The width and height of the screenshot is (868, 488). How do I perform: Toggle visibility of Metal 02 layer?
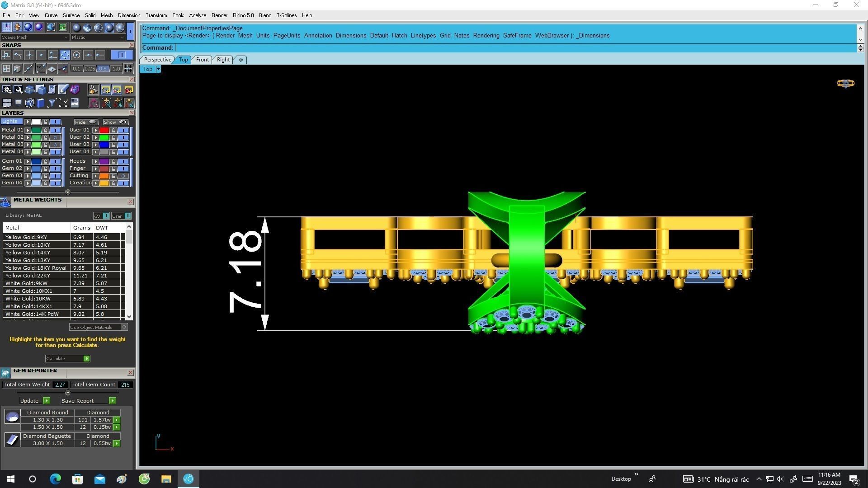(x=55, y=137)
